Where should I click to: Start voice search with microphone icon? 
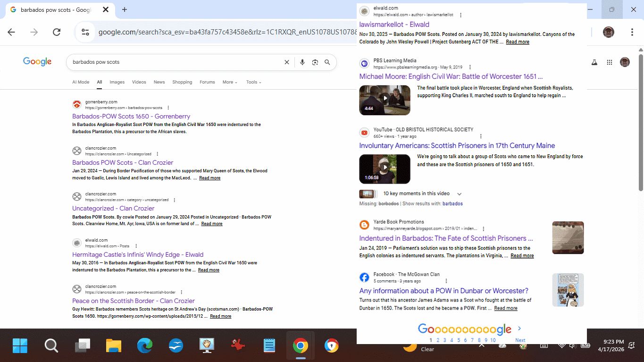coord(302,62)
